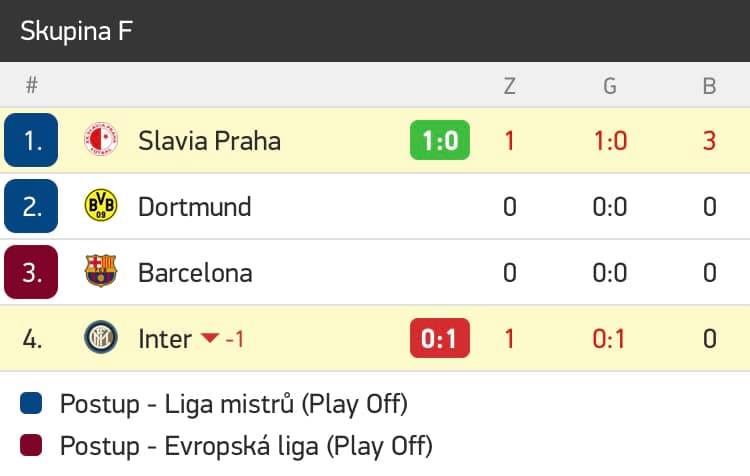Click the Barcelona club crest
Screen dimensions: 750x476
(100, 271)
